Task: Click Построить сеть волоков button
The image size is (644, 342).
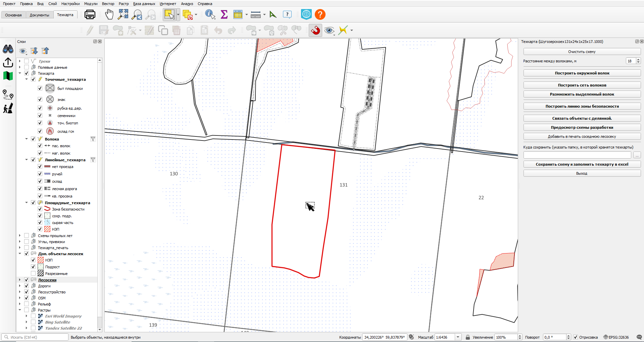Action: point(582,85)
